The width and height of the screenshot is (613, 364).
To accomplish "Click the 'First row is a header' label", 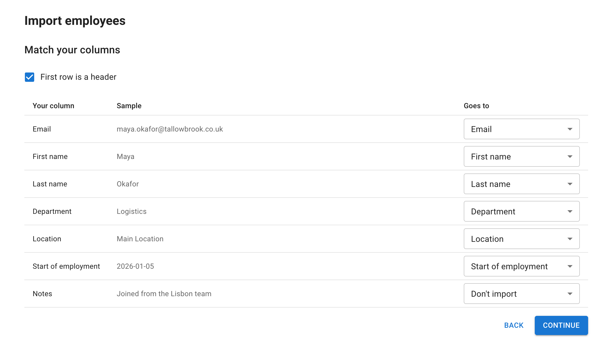I will click(x=78, y=77).
